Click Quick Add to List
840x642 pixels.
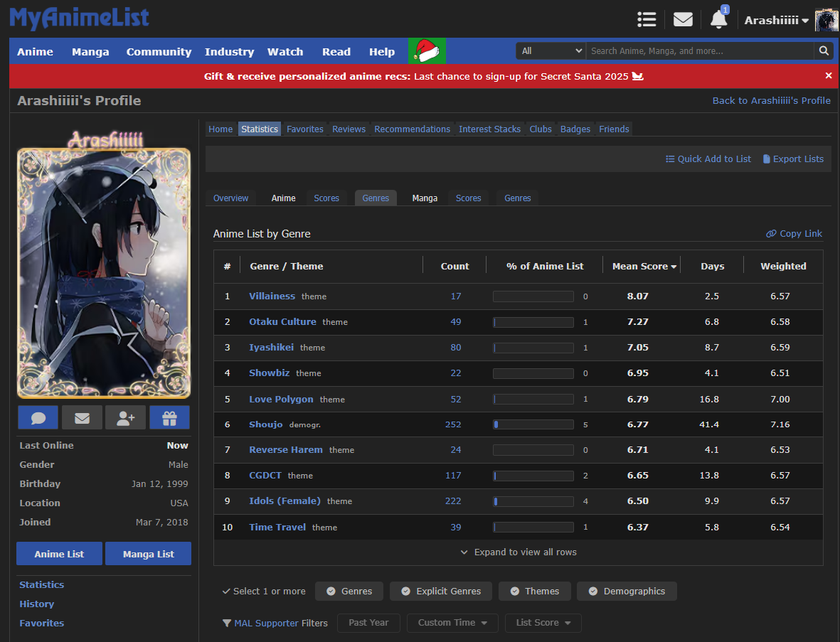(x=708, y=159)
